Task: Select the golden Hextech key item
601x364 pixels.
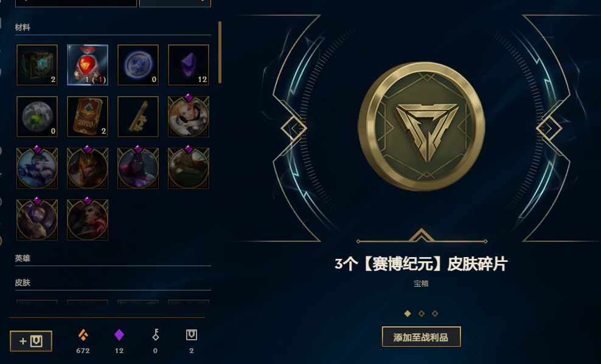Action: [x=138, y=116]
